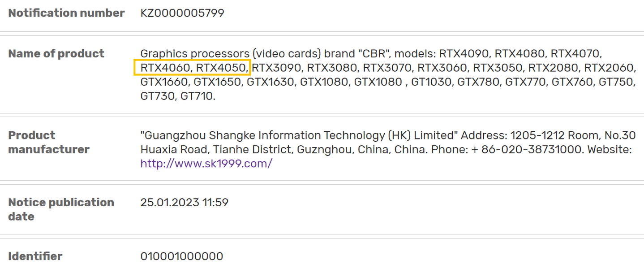Open the http://www.sk1999.com/ website link
This screenshot has width=644, height=269.
[206, 163]
